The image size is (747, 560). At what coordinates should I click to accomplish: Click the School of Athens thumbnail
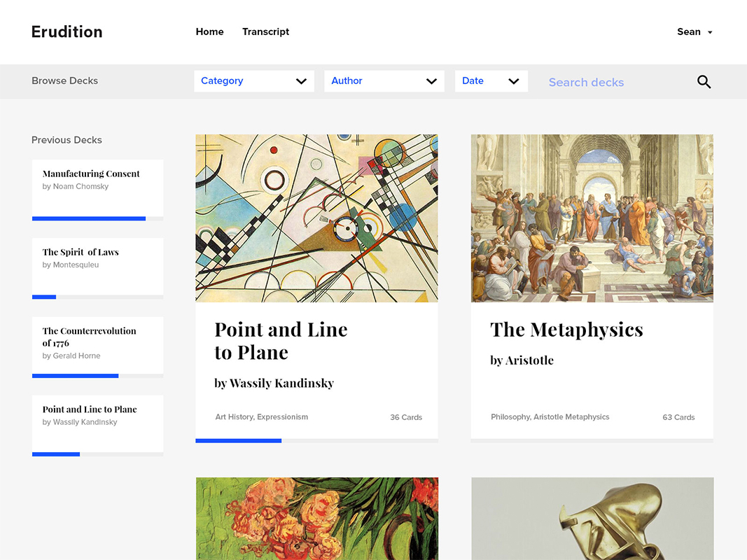click(x=592, y=218)
